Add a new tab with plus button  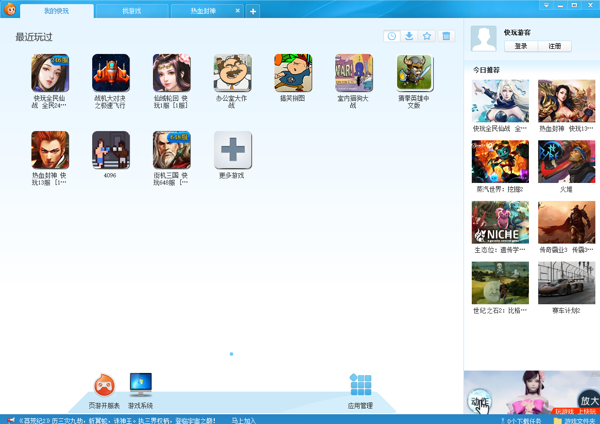point(253,11)
